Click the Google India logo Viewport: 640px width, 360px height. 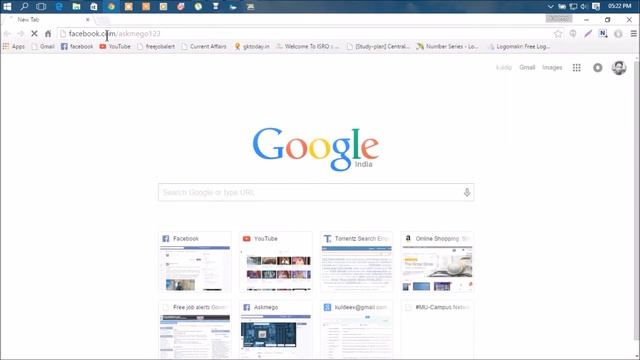point(316,149)
